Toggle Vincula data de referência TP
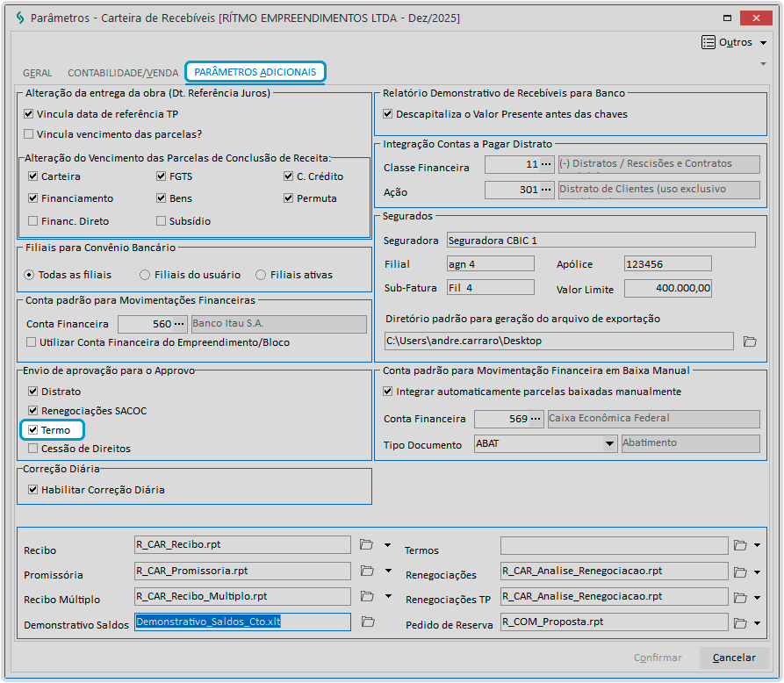This screenshot has height=683, width=784. [x=28, y=114]
